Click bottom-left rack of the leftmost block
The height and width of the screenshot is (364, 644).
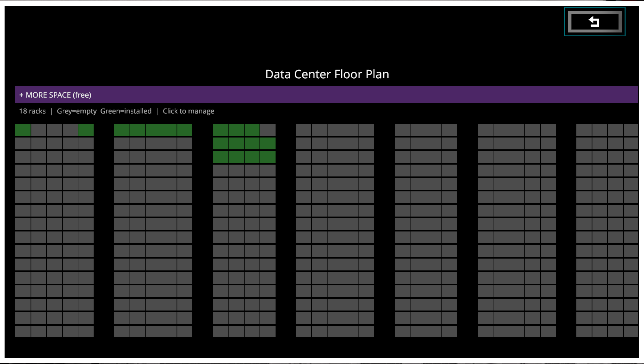click(23, 332)
